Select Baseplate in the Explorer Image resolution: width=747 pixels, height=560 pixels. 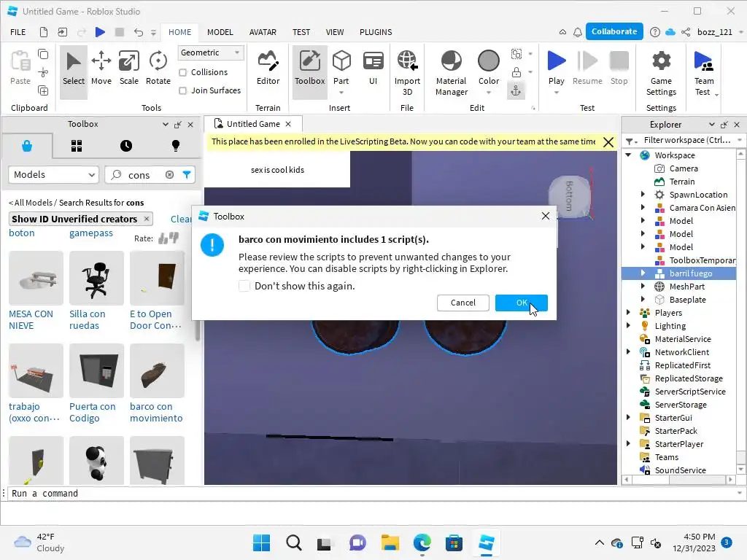pyautogui.click(x=687, y=300)
